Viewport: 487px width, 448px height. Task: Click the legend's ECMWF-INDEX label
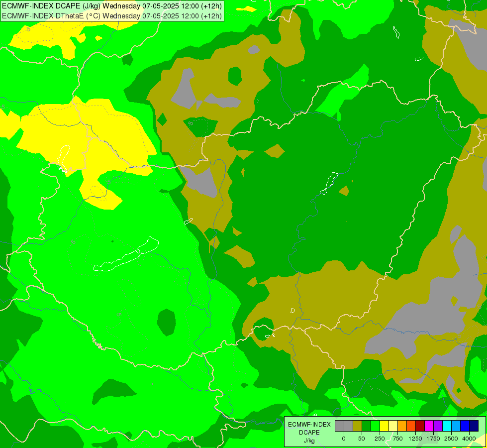point(309,425)
